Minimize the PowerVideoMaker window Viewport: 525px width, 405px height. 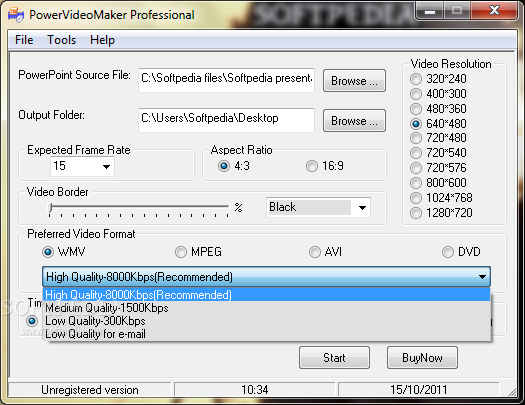430,11
